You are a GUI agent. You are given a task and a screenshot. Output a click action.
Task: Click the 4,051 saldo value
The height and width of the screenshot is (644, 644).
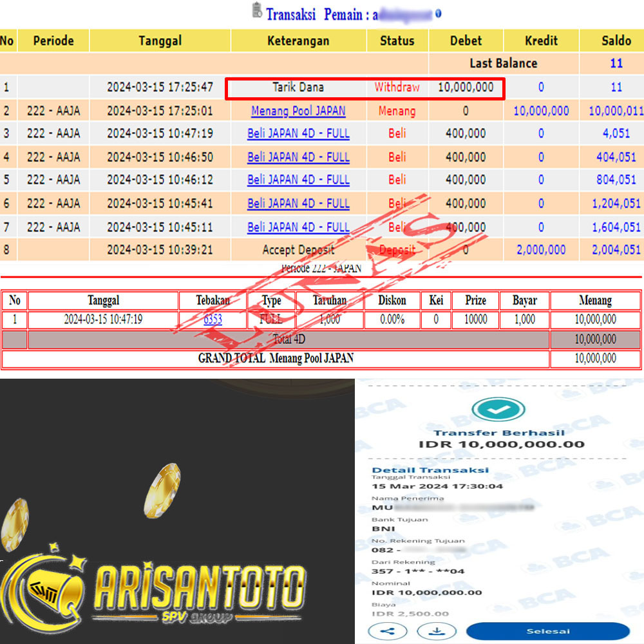616,133
